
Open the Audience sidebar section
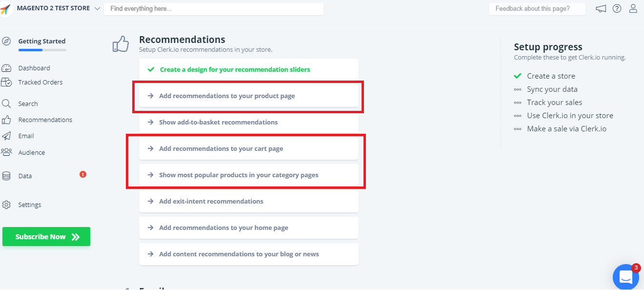pos(31,153)
